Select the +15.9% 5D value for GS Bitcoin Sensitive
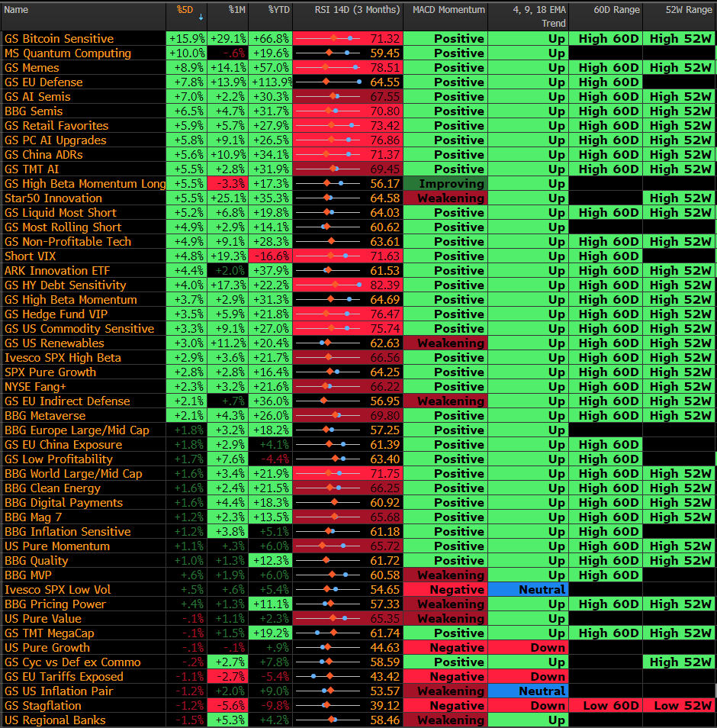This screenshot has width=717, height=728. click(187, 38)
